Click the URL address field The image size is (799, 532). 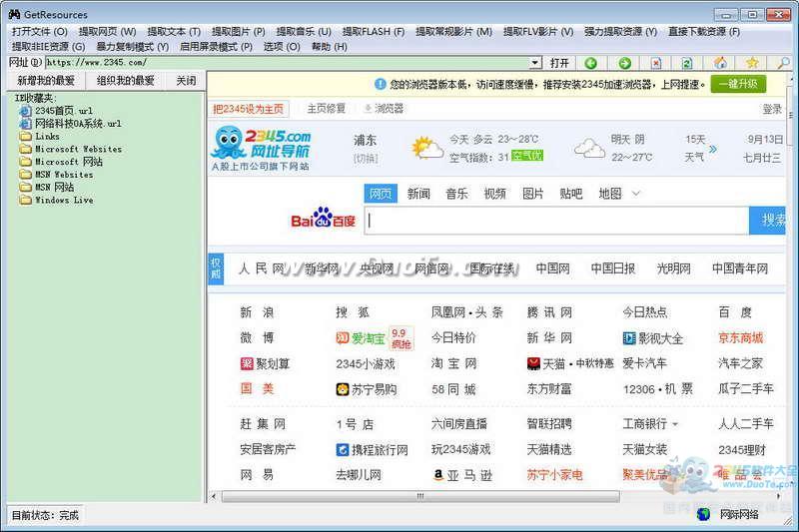pos(288,63)
